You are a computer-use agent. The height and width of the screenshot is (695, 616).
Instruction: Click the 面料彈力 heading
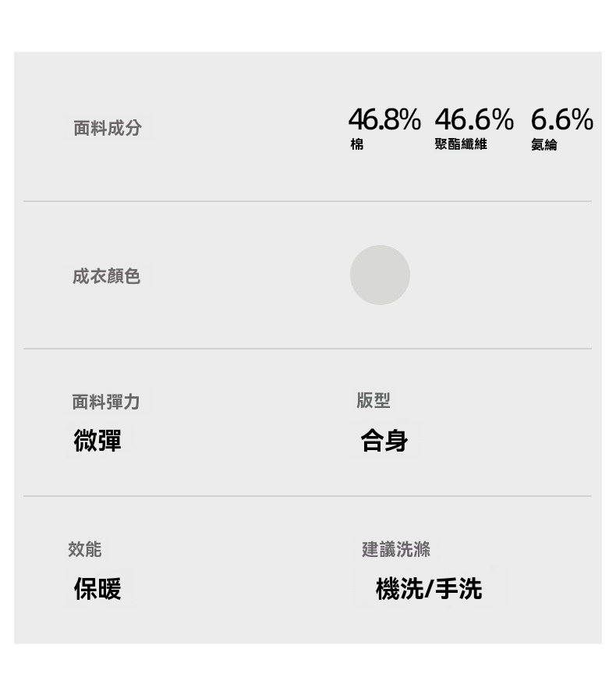106,402
